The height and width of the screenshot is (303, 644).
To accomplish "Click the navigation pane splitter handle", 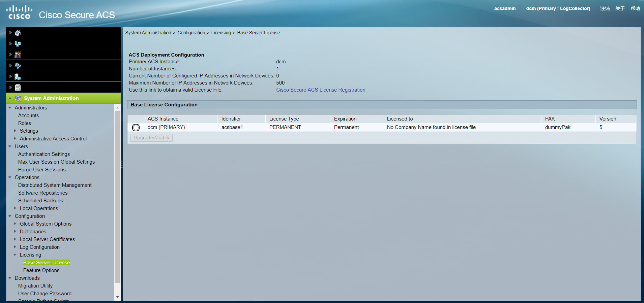I will [x=122, y=164].
